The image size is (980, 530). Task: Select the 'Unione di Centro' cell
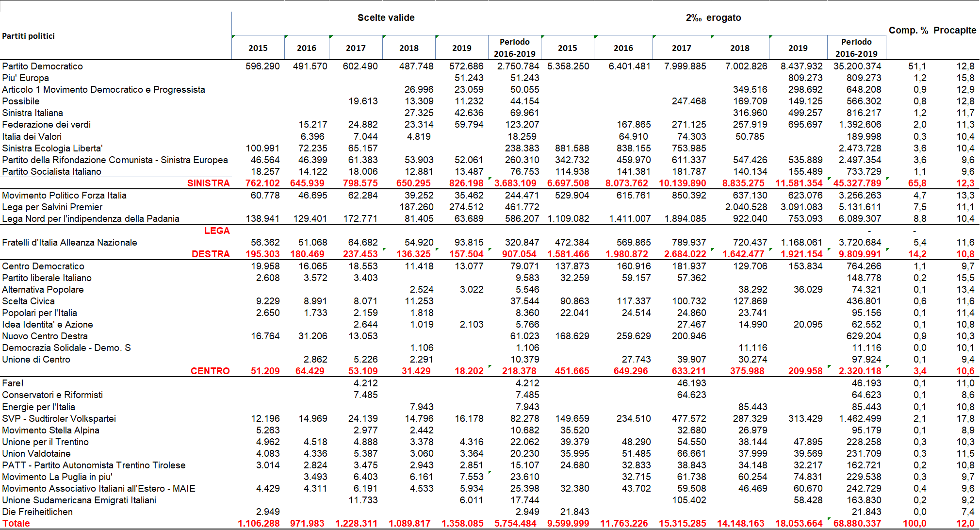point(36,359)
